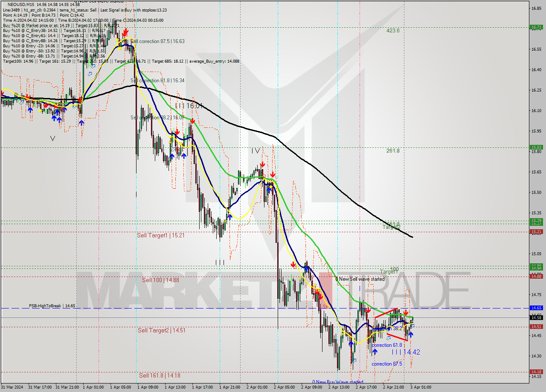This screenshot has width=546, height=392.
Task: Select the blue 'correction 87.5' label
Action: pos(387,364)
